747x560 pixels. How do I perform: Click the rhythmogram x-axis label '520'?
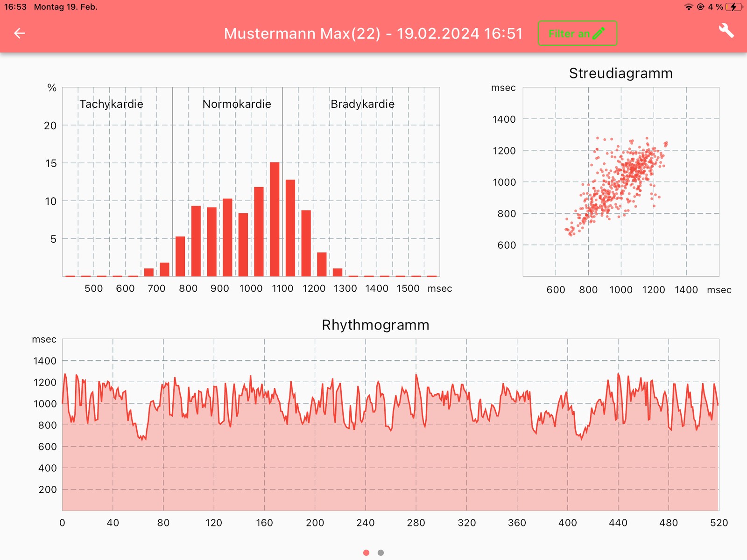click(x=719, y=523)
